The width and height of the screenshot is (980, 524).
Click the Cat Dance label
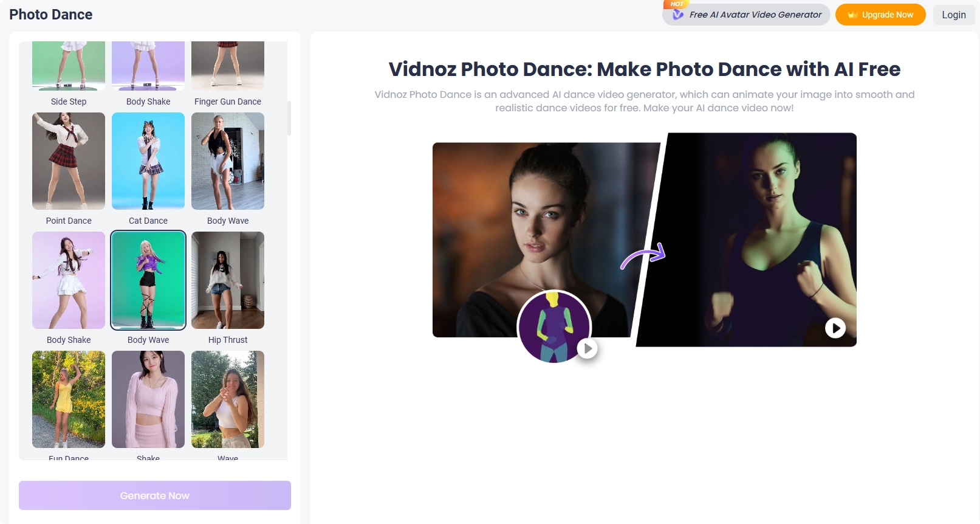[x=148, y=221]
